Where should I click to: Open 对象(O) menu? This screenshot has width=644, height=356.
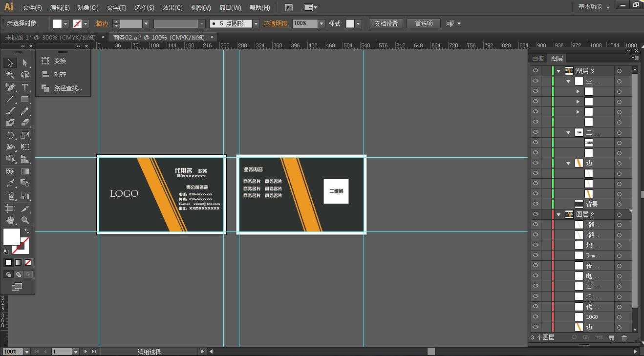tap(88, 8)
